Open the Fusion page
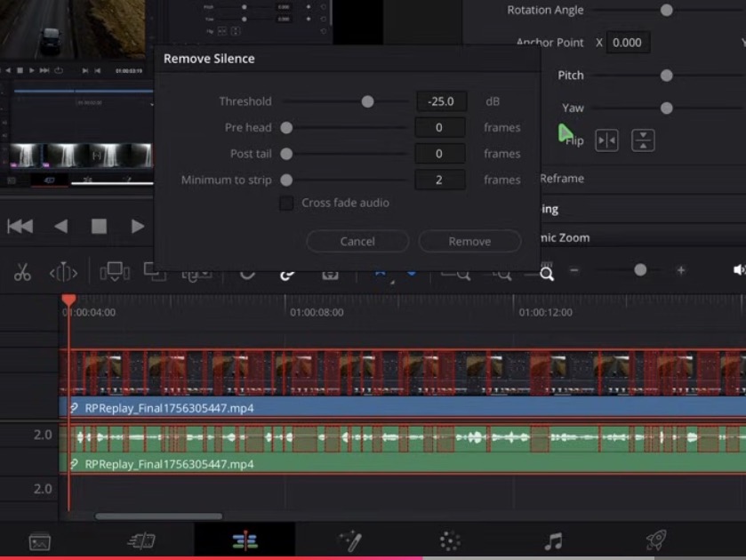 [351, 541]
